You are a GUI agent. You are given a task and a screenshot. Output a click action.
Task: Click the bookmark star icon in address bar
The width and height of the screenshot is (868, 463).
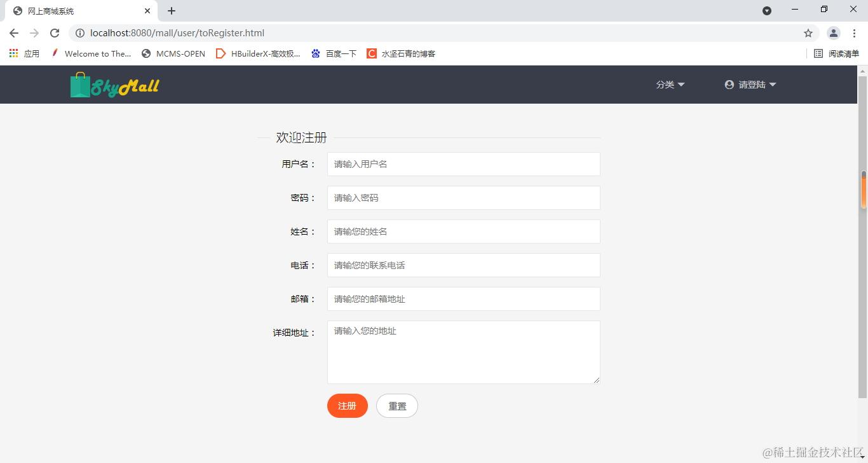pyautogui.click(x=808, y=33)
